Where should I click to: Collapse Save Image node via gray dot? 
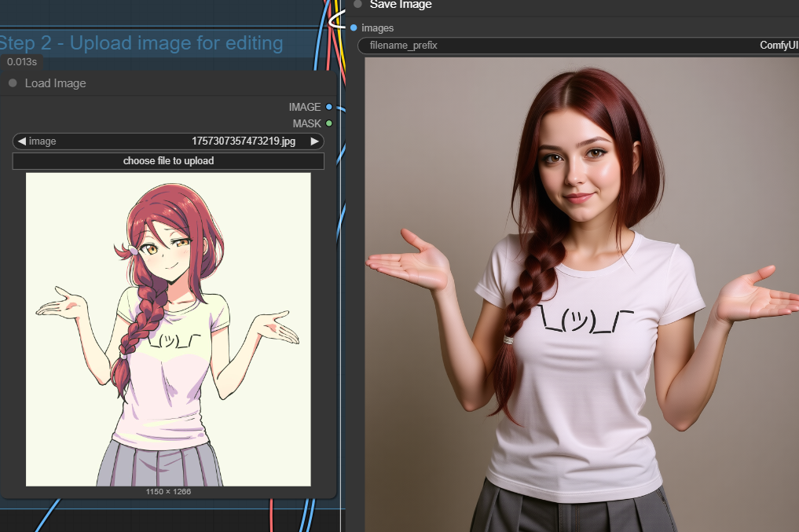coord(358,4)
